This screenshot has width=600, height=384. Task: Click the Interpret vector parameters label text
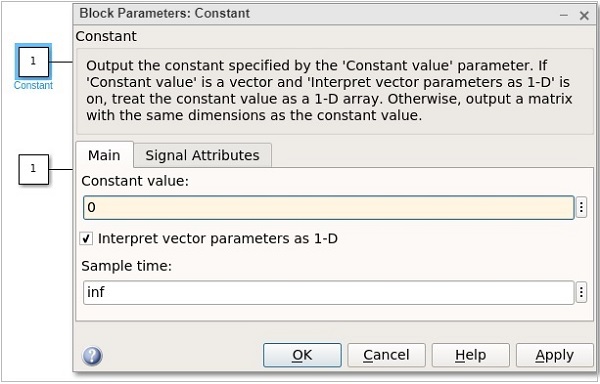(x=218, y=239)
